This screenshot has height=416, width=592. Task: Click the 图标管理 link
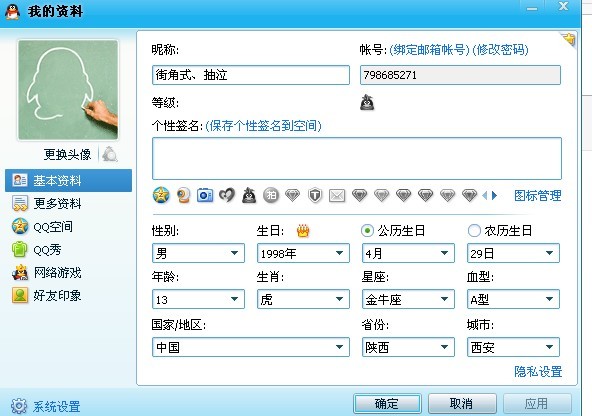[x=538, y=196]
